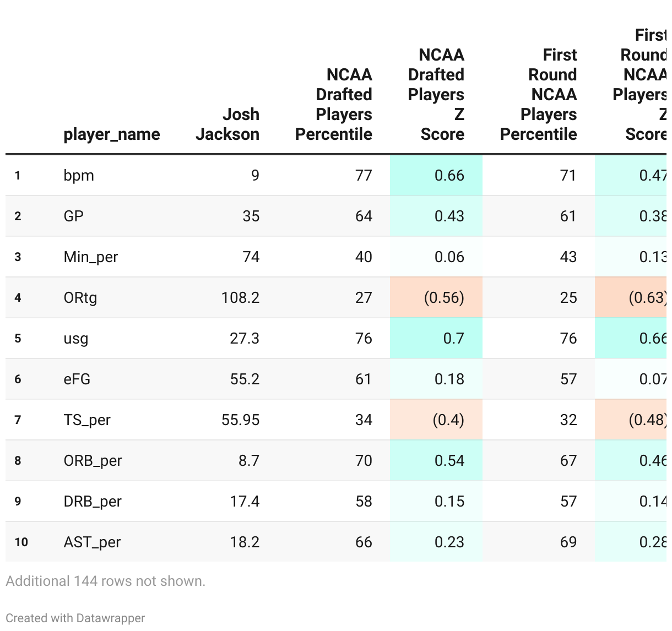Image resolution: width=672 pixels, height=631 pixels.
Task: Click the orange (0.4) cell in TS_per row
Action: click(x=448, y=420)
